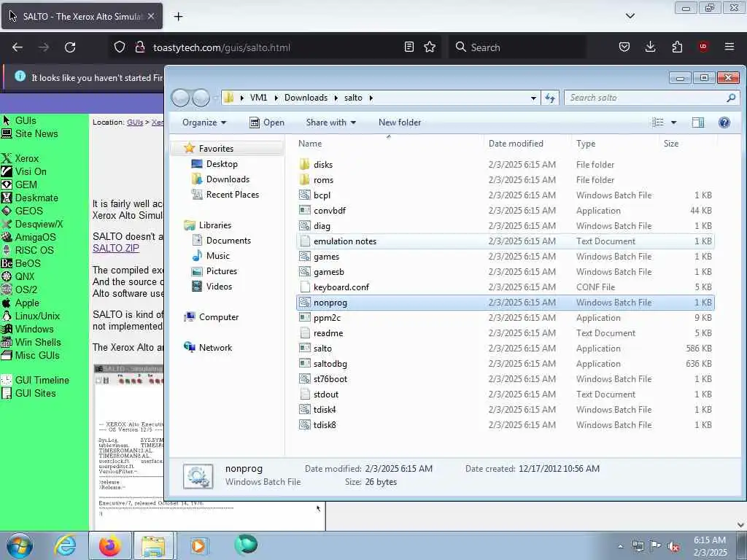The width and height of the screenshot is (747, 560).
Task: Click the SALTO.ZIP download link
Action: [x=116, y=248]
